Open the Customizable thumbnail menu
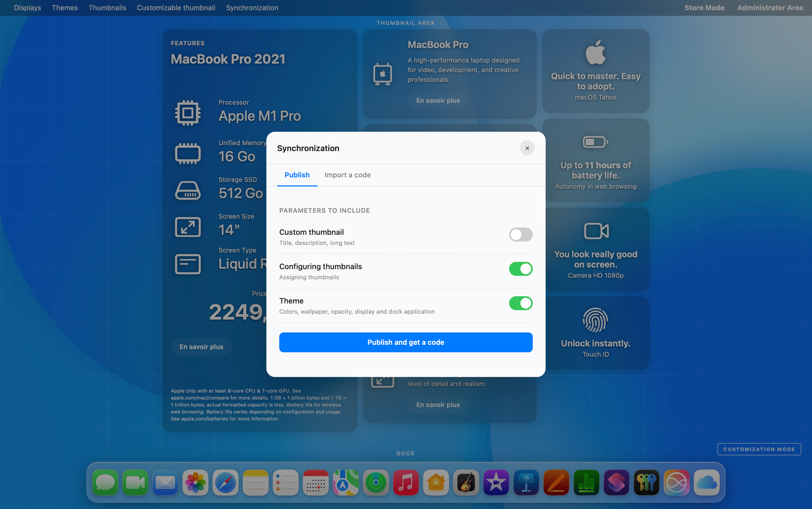The height and width of the screenshot is (509, 812). tap(176, 8)
